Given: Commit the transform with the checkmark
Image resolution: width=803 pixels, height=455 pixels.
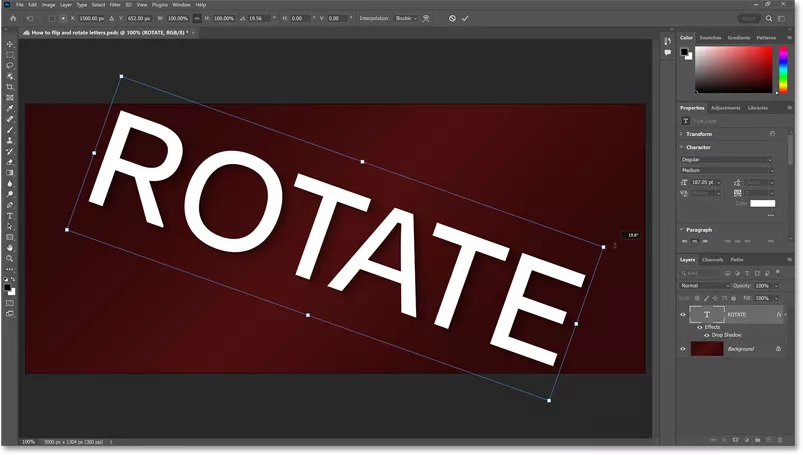Looking at the screenshot, I should (x=465, y=18).
